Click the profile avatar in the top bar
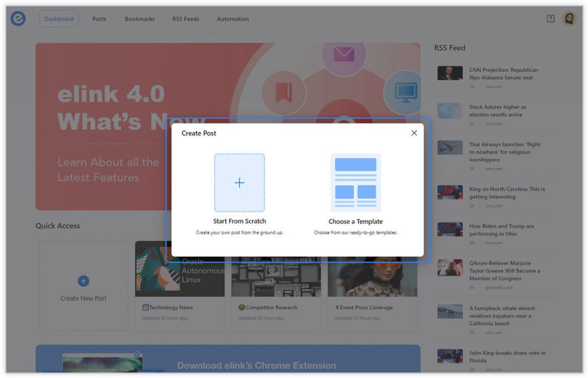This screenshot has height=378, width=588. (x=568, y=18)
